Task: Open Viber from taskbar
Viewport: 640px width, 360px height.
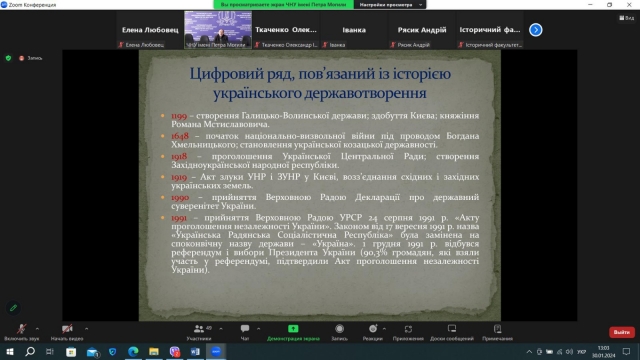Action: [175, 351]
